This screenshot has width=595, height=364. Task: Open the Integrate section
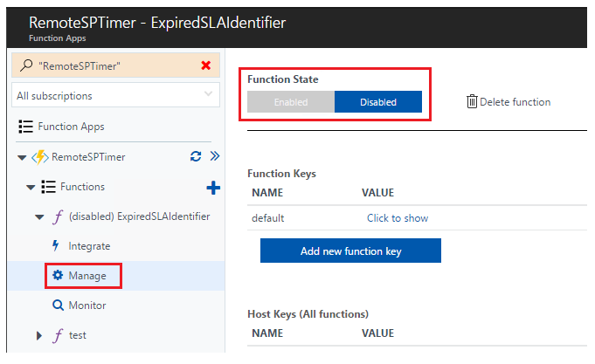click(89, 246)
